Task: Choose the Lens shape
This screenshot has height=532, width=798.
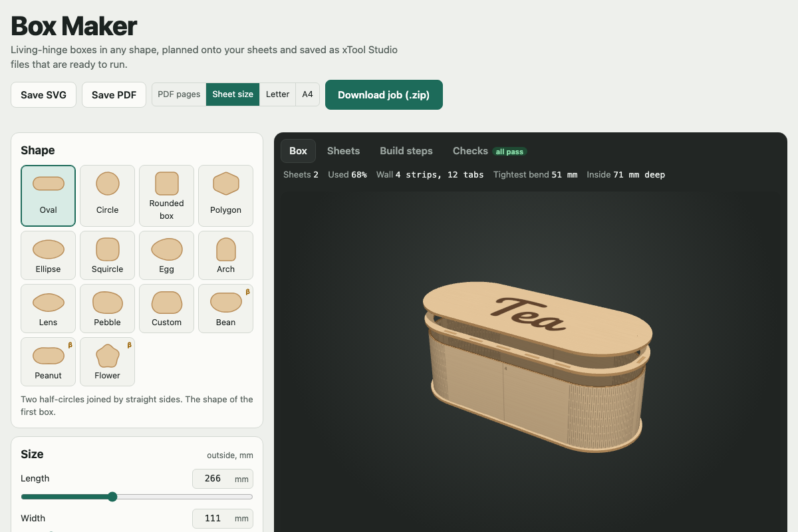Action: 48,309
